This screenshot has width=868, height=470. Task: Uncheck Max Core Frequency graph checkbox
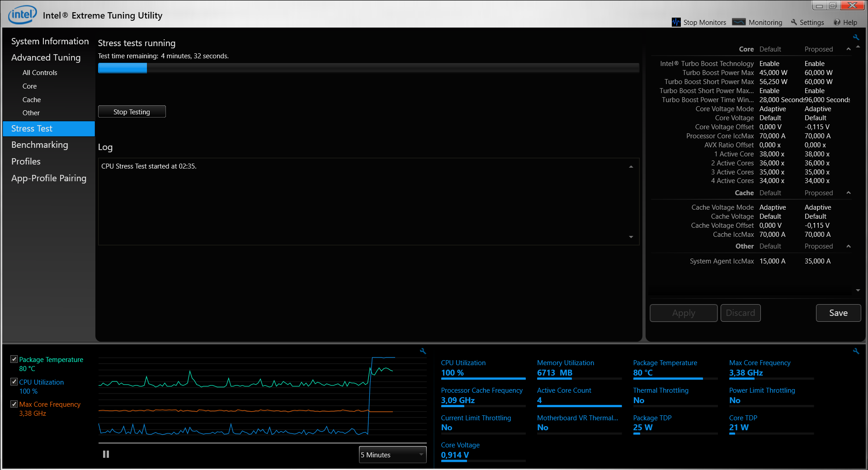point(14,404)
